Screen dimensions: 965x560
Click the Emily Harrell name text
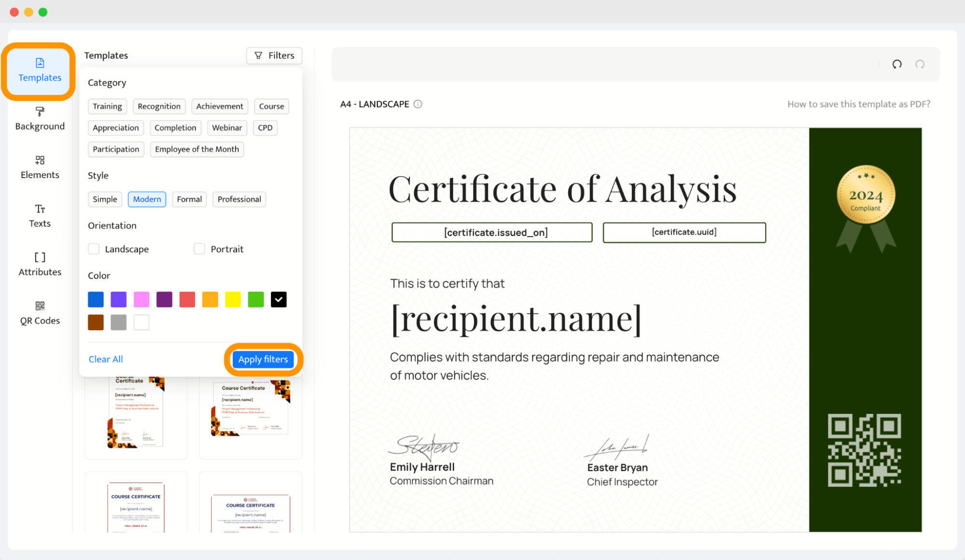(422, 467)
